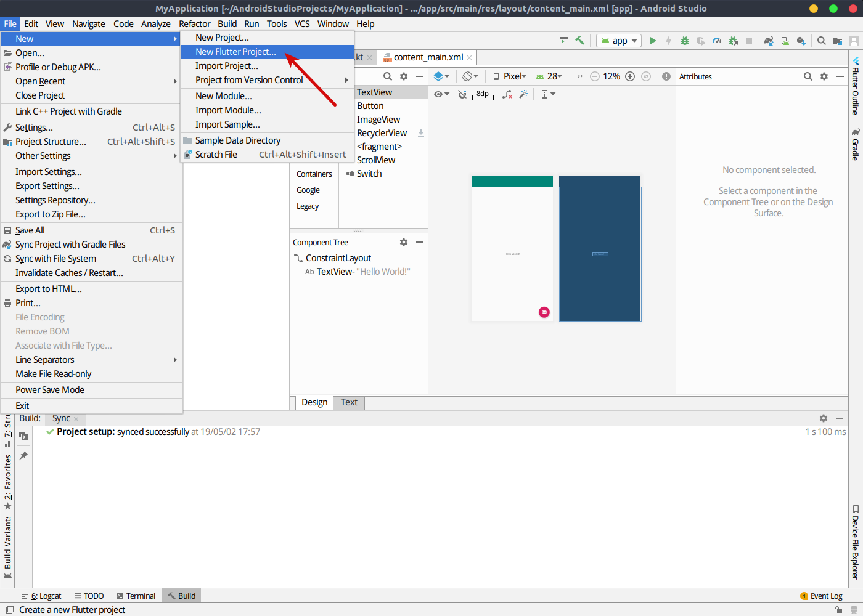Image resolution: width=863 pixels, height=616 pixels.
Task: Select the TextView node in Component Tree
Action: click(x=334, y=272)
